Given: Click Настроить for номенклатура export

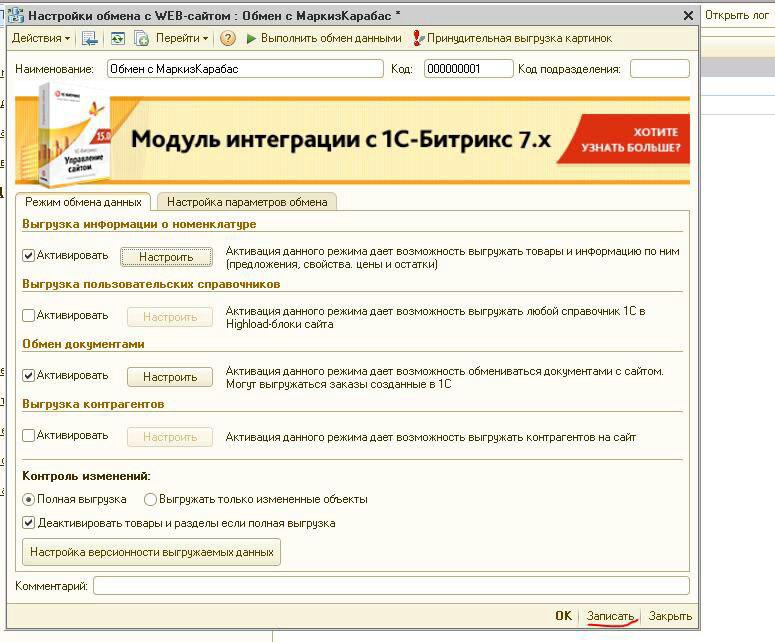Looking at the screenshot, I should coord(167,257).
